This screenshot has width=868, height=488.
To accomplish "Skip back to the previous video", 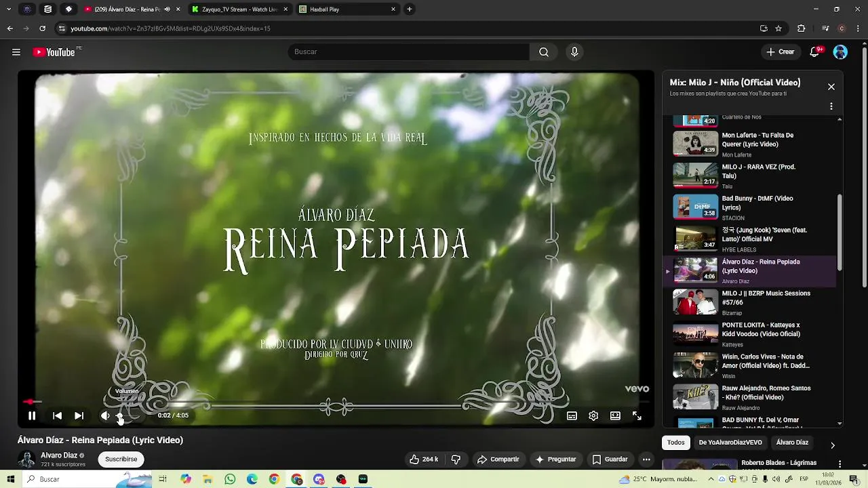I will 57,415.
